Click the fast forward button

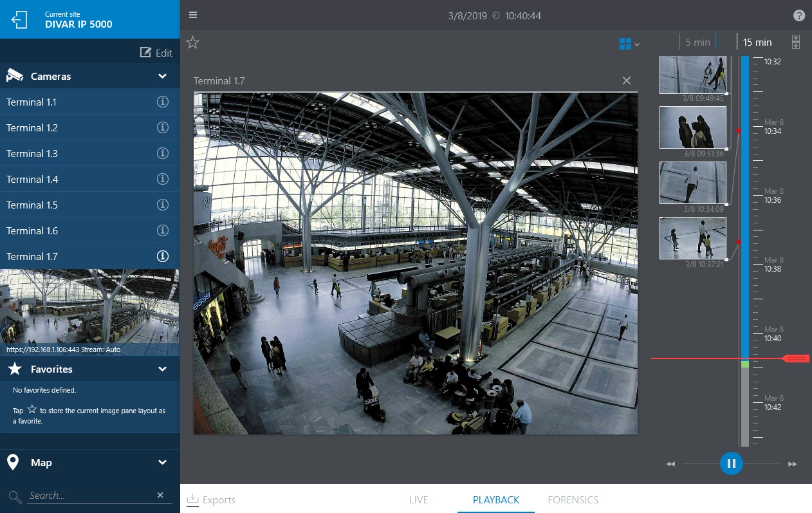pos(793,464)
